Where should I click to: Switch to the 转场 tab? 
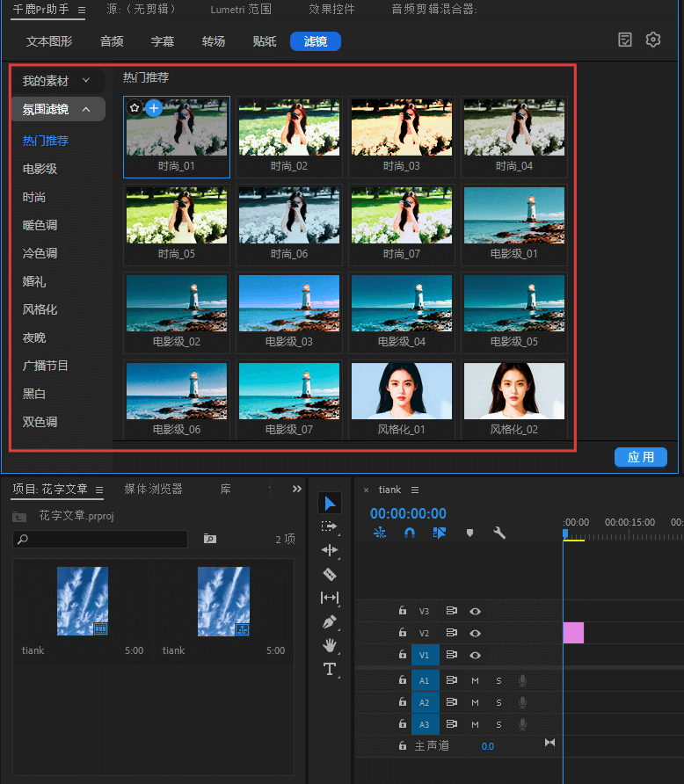coord(213,41)
